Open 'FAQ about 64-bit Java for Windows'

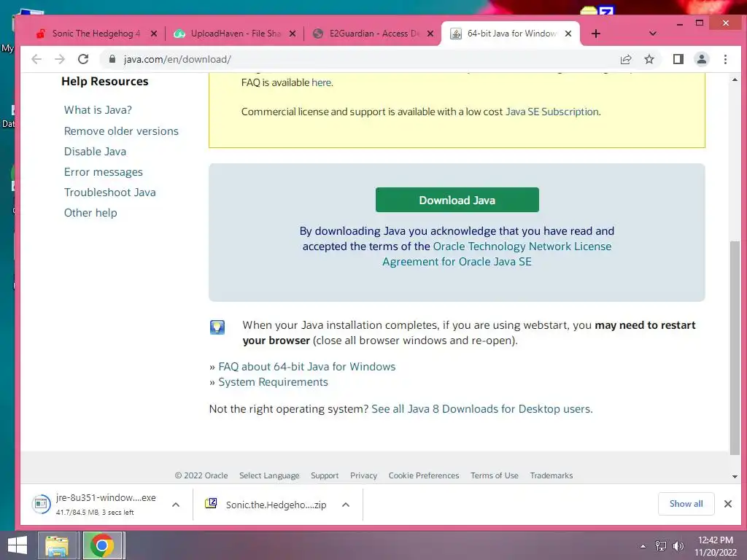click(x=307, y=367)
